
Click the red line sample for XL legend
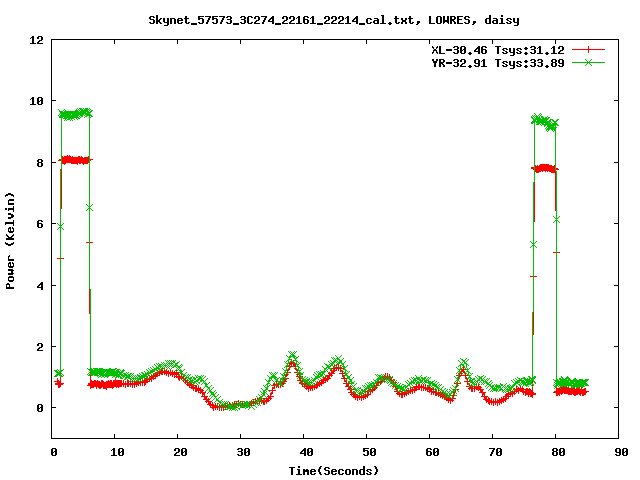click(x=588, y=50)
